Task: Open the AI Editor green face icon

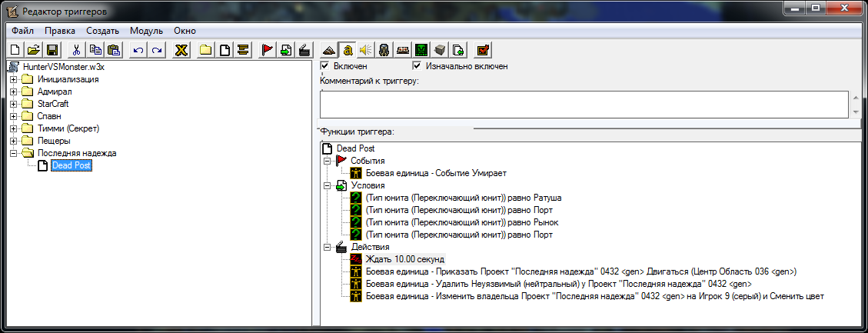Action: coord(421,51)
